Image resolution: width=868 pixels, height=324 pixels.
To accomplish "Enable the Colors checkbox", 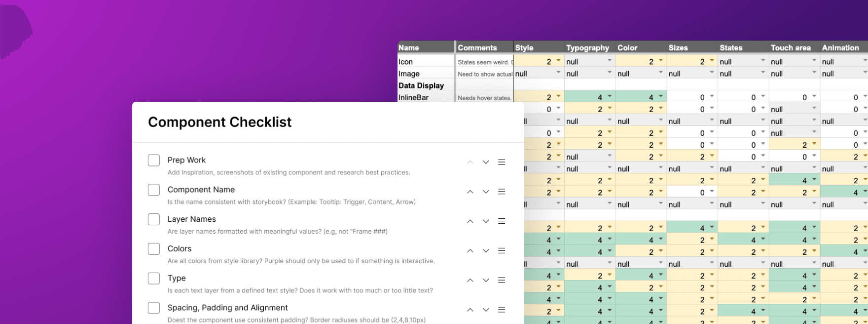I will click(x=154, y=249).
